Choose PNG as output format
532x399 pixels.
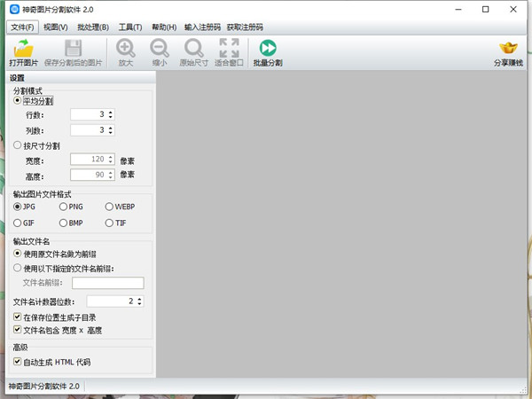[64, 207]
